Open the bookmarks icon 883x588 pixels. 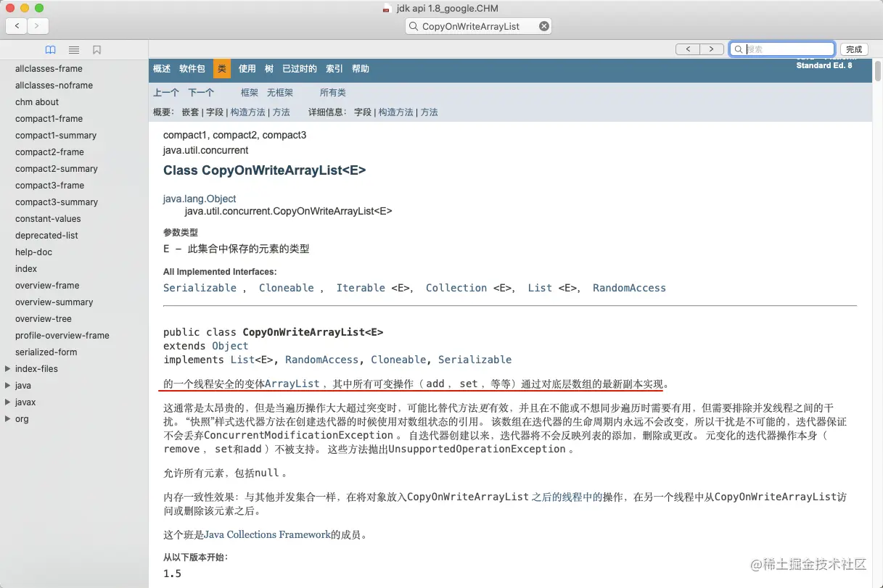(97, 49)
